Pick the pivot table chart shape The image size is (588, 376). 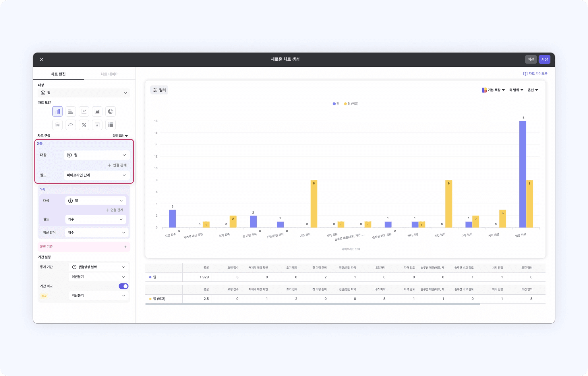(110, 125)
